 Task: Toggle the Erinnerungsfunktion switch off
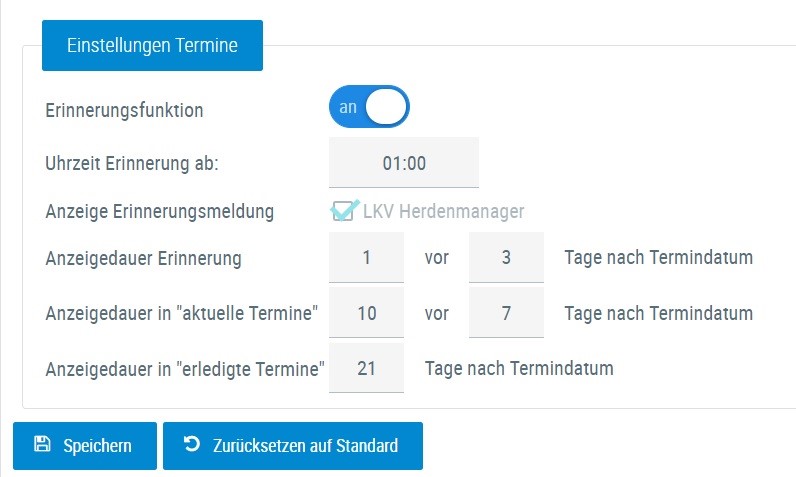tap(369, 107)
